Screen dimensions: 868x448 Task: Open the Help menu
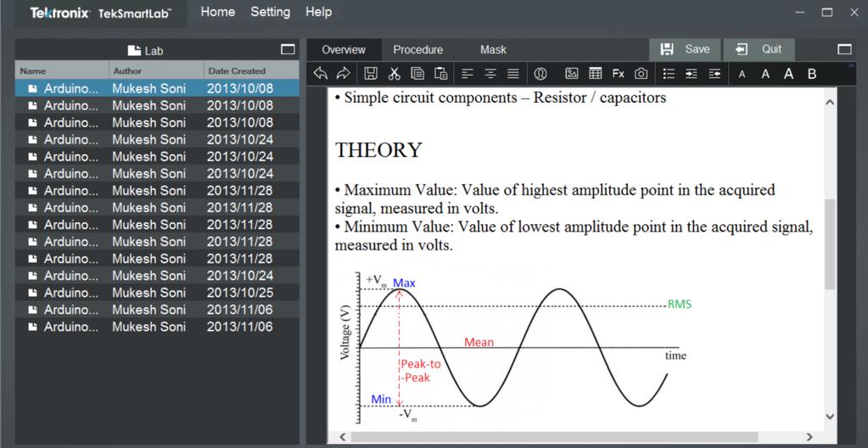tap(318, 12)
